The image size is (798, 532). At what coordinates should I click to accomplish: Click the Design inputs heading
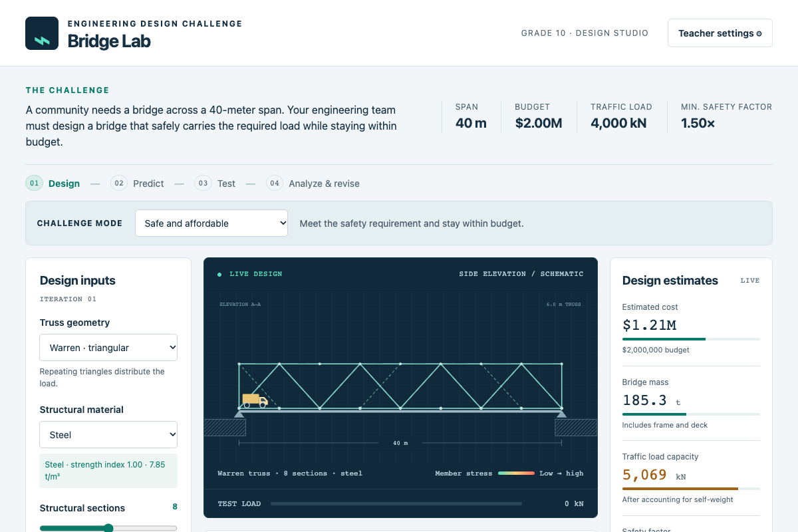[x=78, y=281]
